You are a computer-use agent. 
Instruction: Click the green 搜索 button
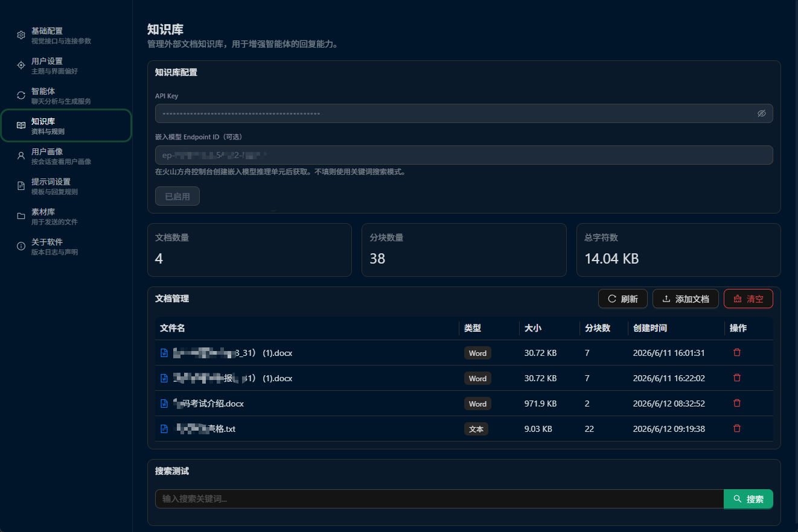(x=749, y=499)
